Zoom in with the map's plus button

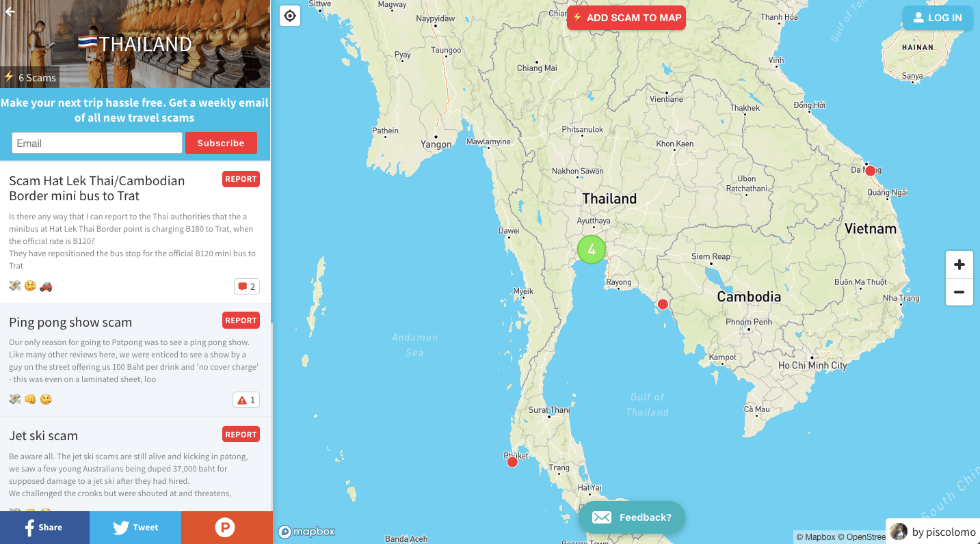[959, 264]
